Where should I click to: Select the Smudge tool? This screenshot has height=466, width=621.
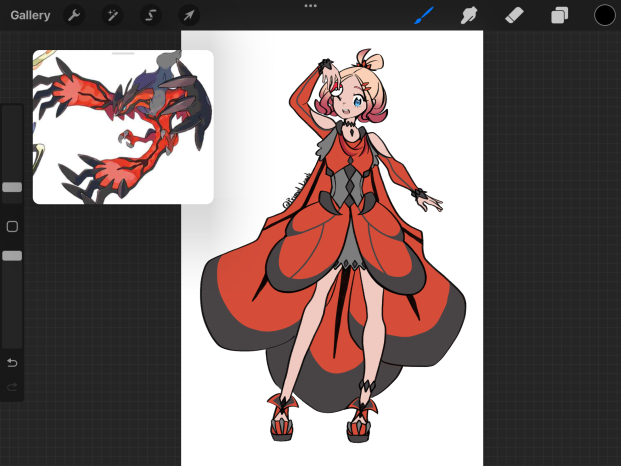click(x=468, y=15)
